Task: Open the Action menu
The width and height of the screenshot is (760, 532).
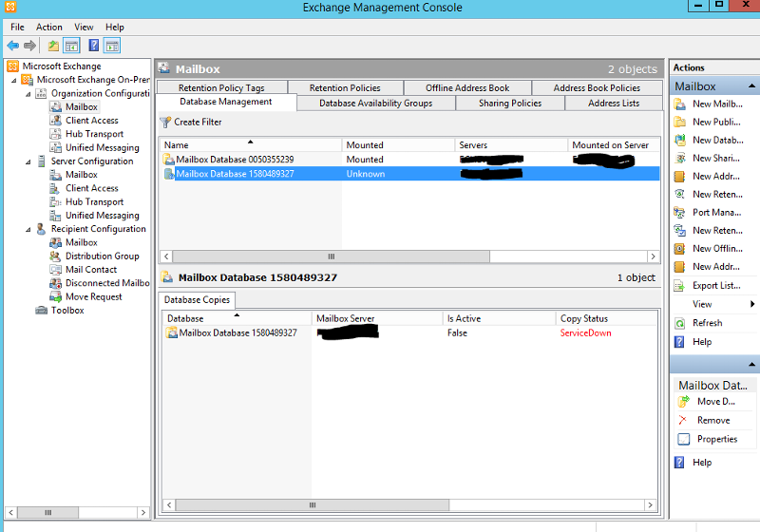Action: [x=49, y=28]
